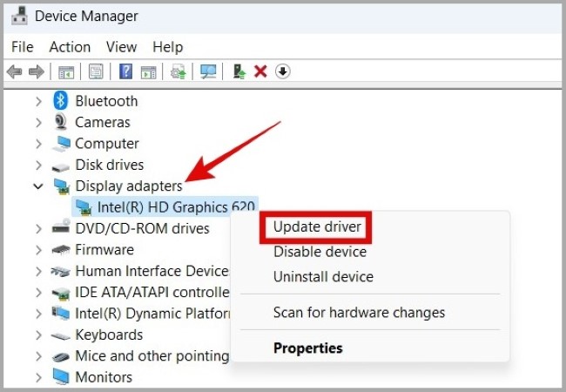Expand the DVD/CD-ROM drives node
Viewport: 566px width, 392px height.
38,229
